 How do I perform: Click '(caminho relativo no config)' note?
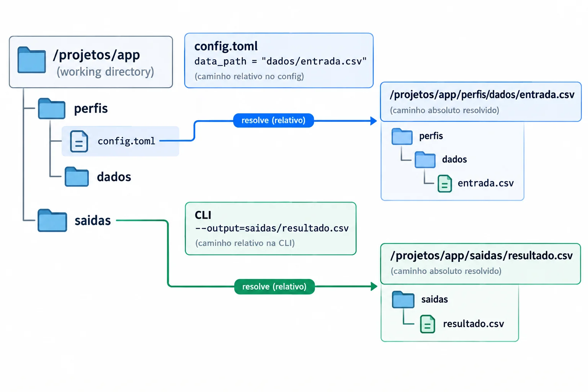[249, 76]
